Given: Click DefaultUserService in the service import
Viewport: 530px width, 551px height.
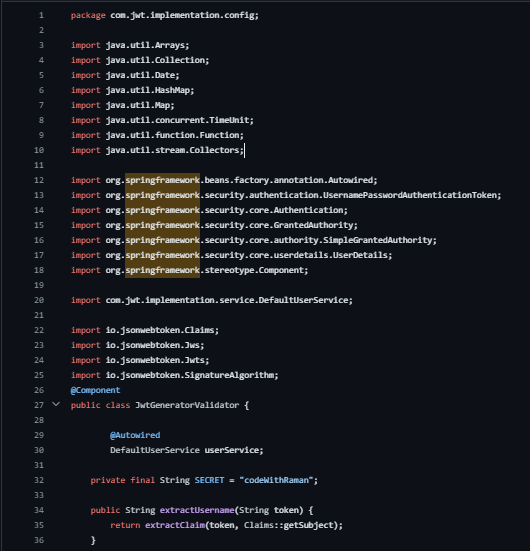Looking at the screenshot, I should pos(303,300).
